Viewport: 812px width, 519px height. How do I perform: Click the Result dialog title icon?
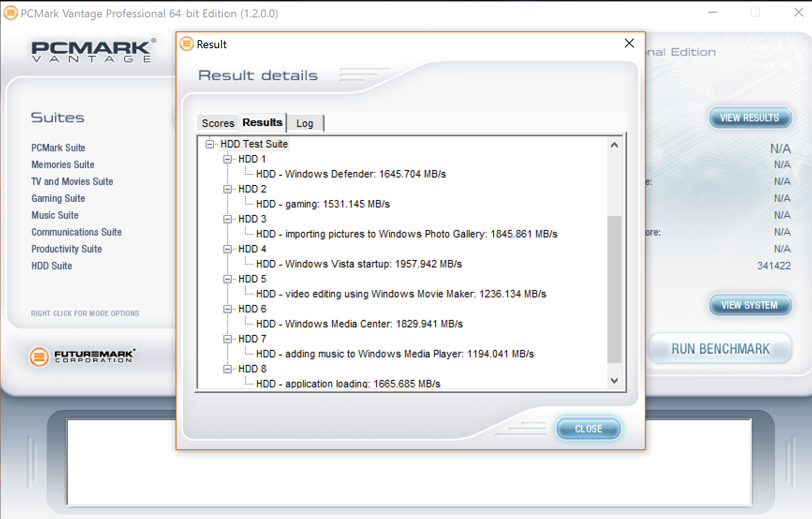187,44
